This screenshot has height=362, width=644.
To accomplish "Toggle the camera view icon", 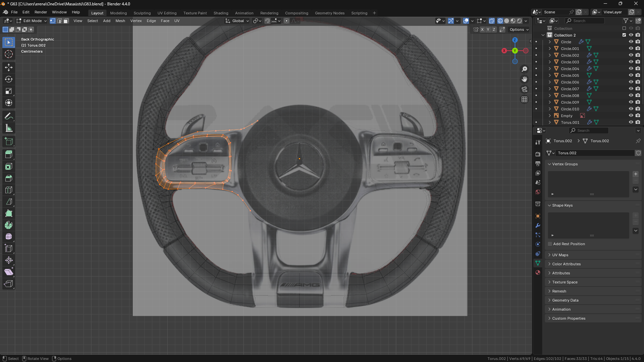I will click(x=524, y=89).
